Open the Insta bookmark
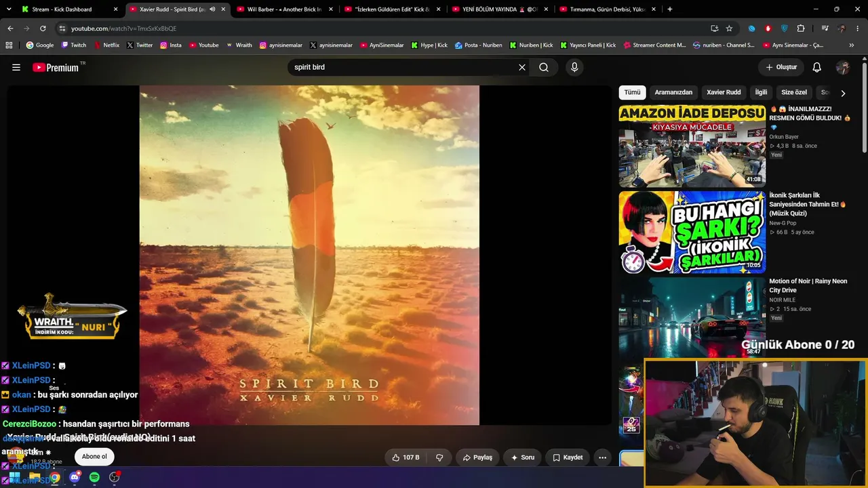The height and width of the screenshot is (488, 868). 171,45
